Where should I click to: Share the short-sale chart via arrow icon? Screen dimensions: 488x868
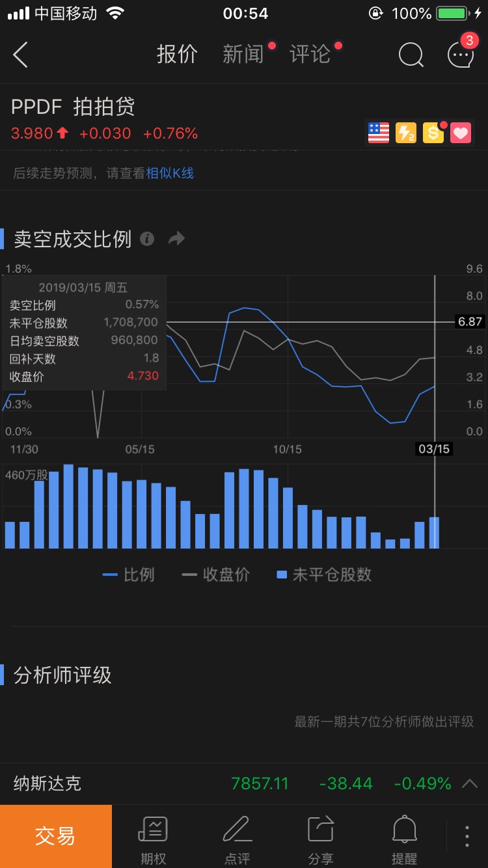[x=176, y=239]
